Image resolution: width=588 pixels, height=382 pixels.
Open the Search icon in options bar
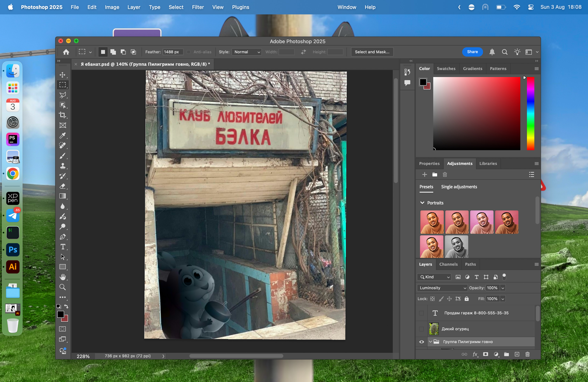505,52
